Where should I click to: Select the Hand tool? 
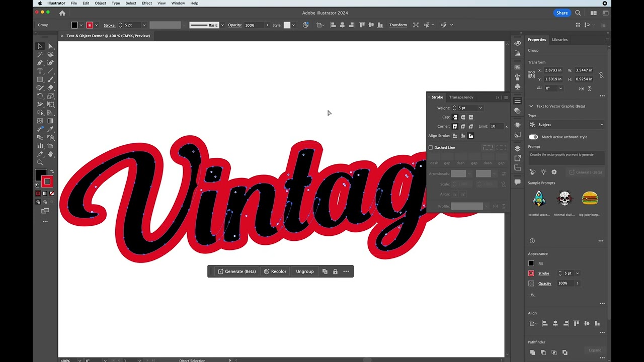[x=50, y=154]
